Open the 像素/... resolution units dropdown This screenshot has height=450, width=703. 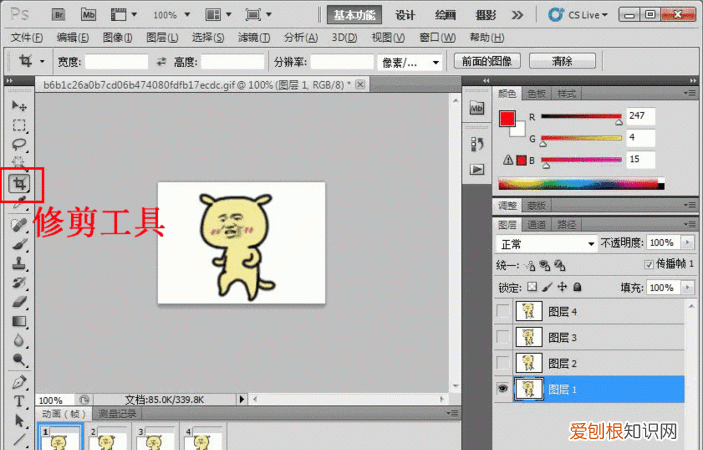[411, 62]
